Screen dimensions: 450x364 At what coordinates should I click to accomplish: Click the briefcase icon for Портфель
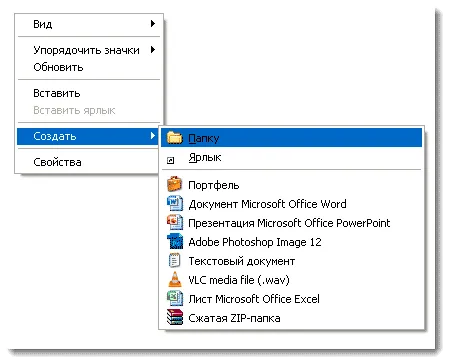point(175,184)
